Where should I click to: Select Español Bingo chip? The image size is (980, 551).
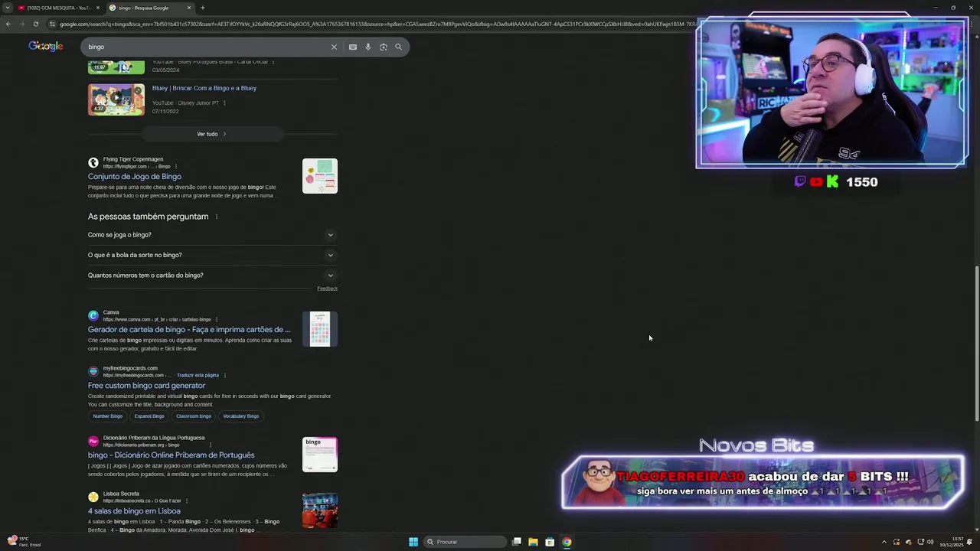pos(149,416)
